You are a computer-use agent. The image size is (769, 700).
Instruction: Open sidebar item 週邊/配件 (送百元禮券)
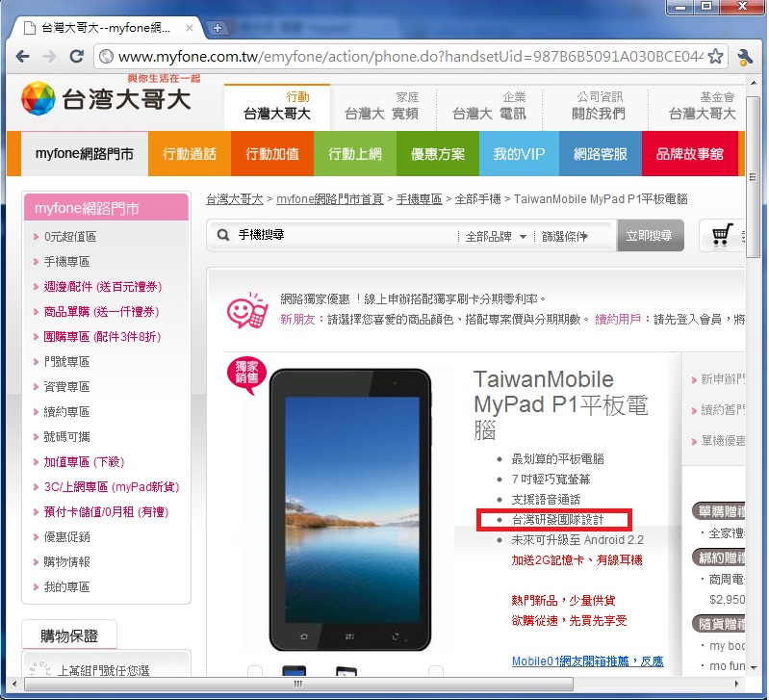coord(102,287)
